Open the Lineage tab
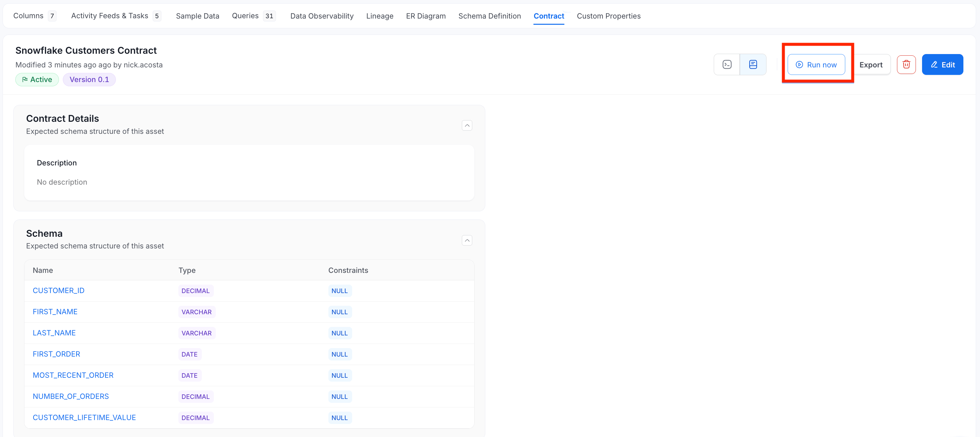Image resolution: width=980 pixels, height=437 pixels. tap(380, 16)
